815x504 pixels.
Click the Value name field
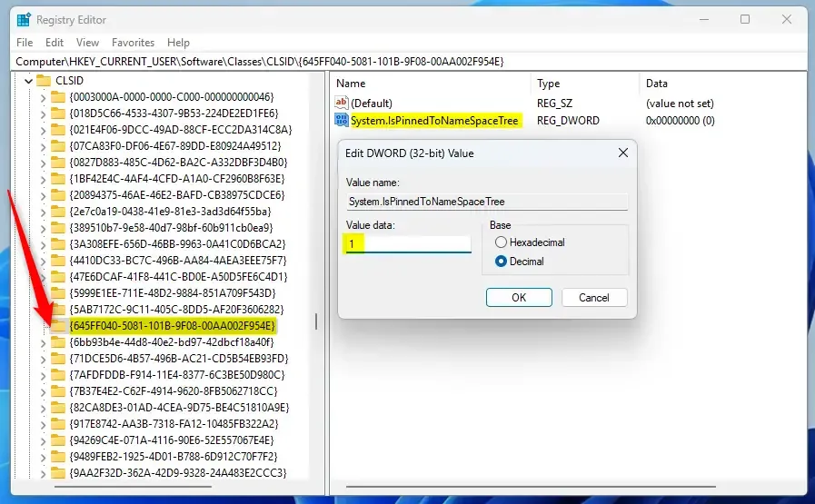pyautogui.click(x=487, y=202)
